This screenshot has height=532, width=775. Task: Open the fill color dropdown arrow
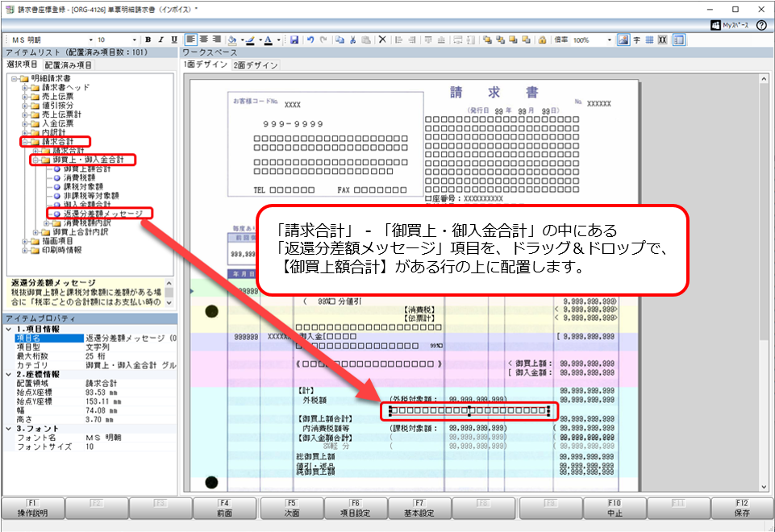242,40
